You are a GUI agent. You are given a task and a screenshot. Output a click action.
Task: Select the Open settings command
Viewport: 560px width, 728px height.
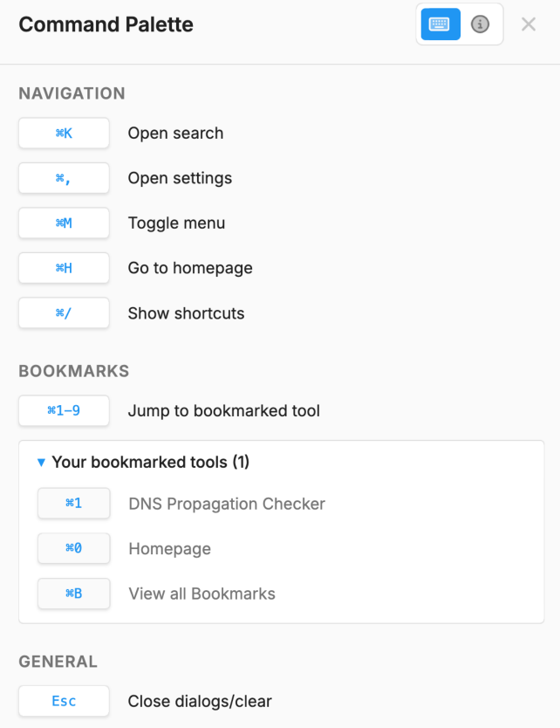pos(180,178)
